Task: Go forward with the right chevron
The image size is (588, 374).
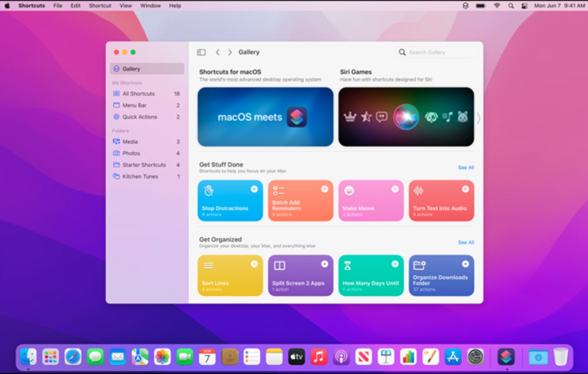Action: [230, 53]
